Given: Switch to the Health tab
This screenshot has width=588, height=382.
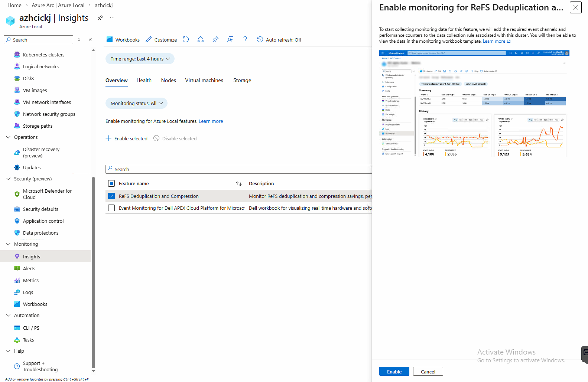Looking at the screenshot, I should point(144,80).
